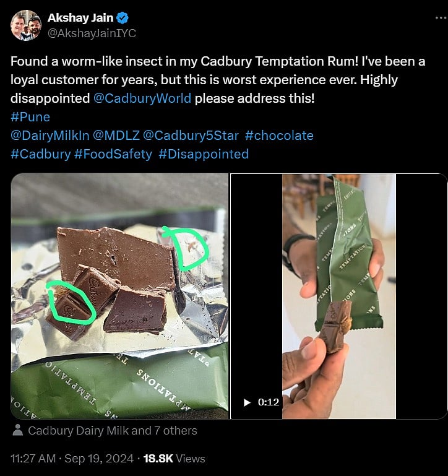Image resolution: width=448 pixels, height=476 pixels.
Task: Open the @AkshayJainIYC handle link
Action: click(92, 33)
